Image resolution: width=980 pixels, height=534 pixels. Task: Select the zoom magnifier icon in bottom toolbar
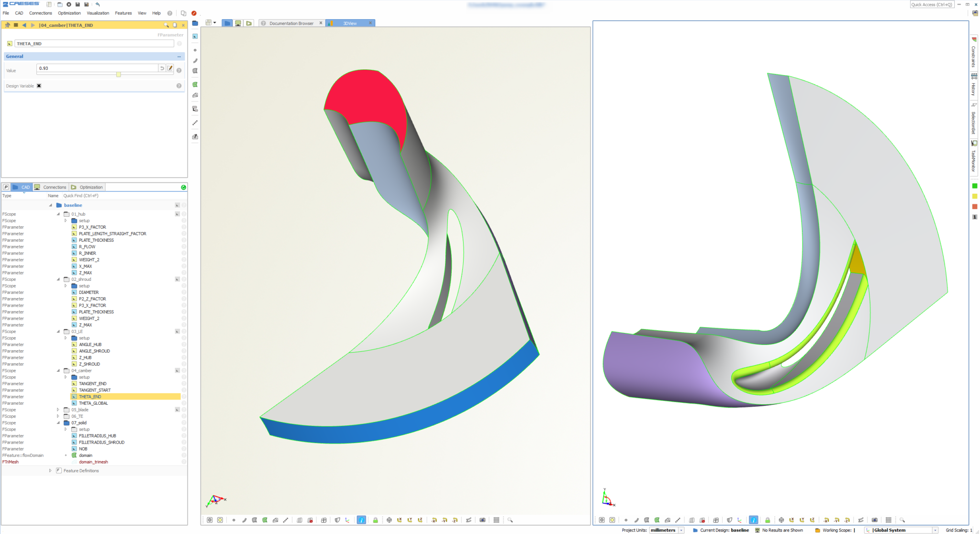pyautogui.click(x=510, y=520)
